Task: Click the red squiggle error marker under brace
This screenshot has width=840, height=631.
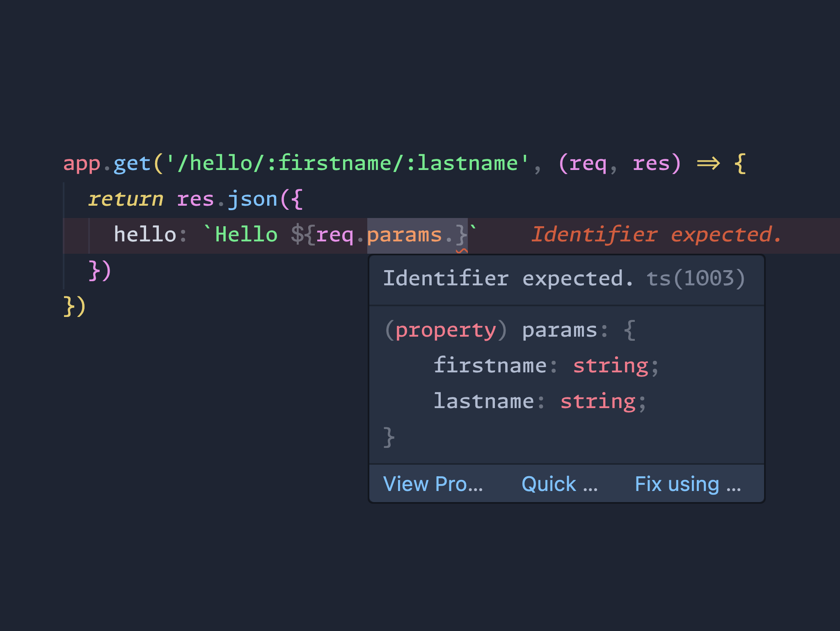Action: pyautogui.click(x=462, y=250)
